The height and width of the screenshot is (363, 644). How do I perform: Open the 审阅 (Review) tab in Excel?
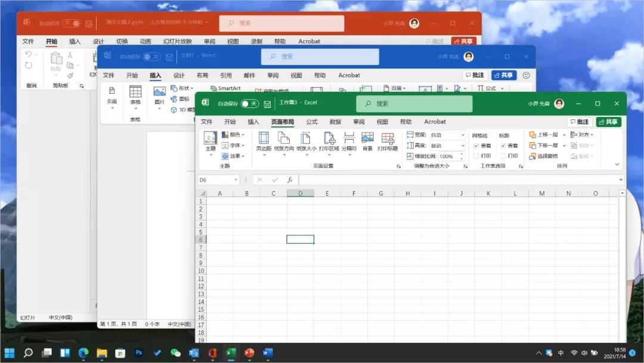(x=358, y=122)
